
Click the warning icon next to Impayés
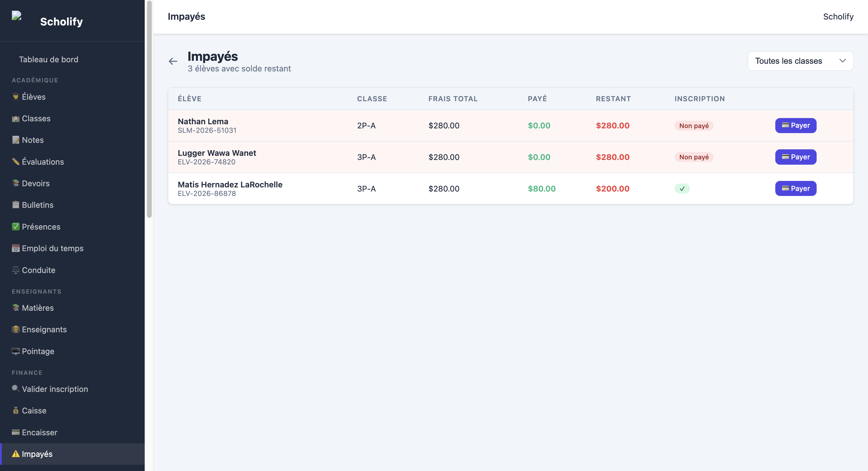pyautogui.click(x=15, y=454)
